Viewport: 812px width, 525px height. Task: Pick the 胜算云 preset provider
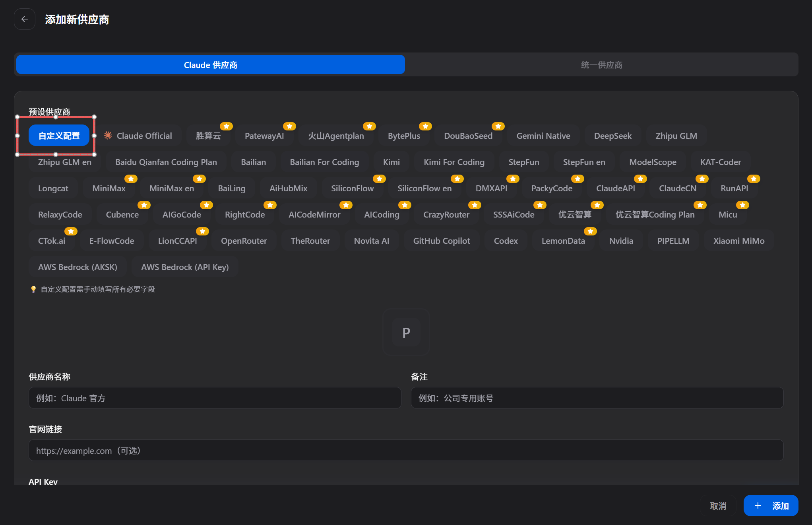point(208,136)
